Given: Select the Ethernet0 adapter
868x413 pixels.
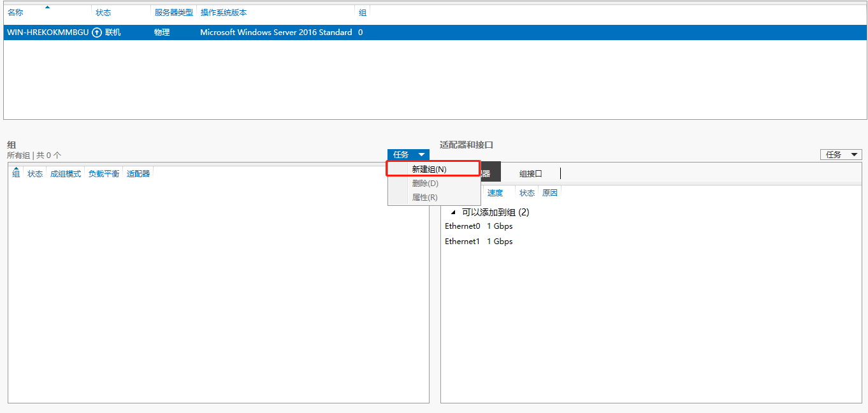Looking at the screenshot, I should 462,226.
